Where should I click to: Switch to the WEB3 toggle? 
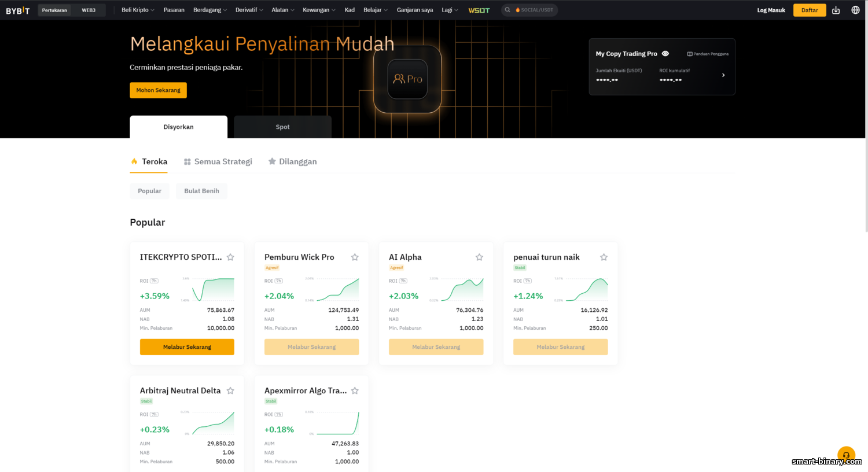[x=89, y=10]
